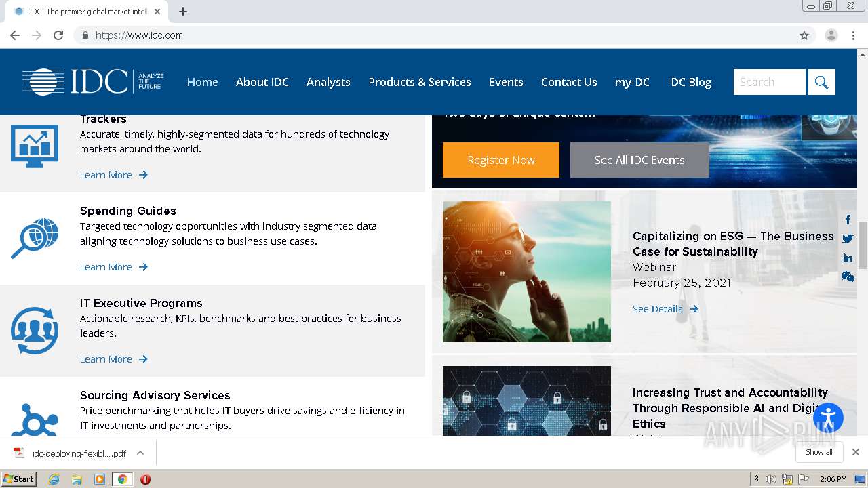Click Learn More under Spending Guides
This screenshot has height=488, width=868.
tap(114, 267)
